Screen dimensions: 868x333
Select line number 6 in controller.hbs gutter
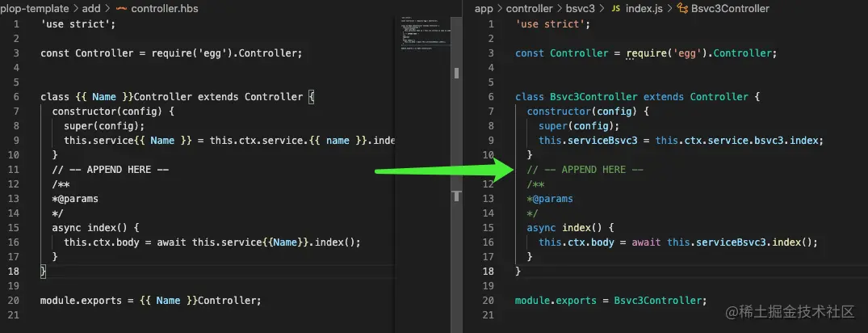coord(17,97)
